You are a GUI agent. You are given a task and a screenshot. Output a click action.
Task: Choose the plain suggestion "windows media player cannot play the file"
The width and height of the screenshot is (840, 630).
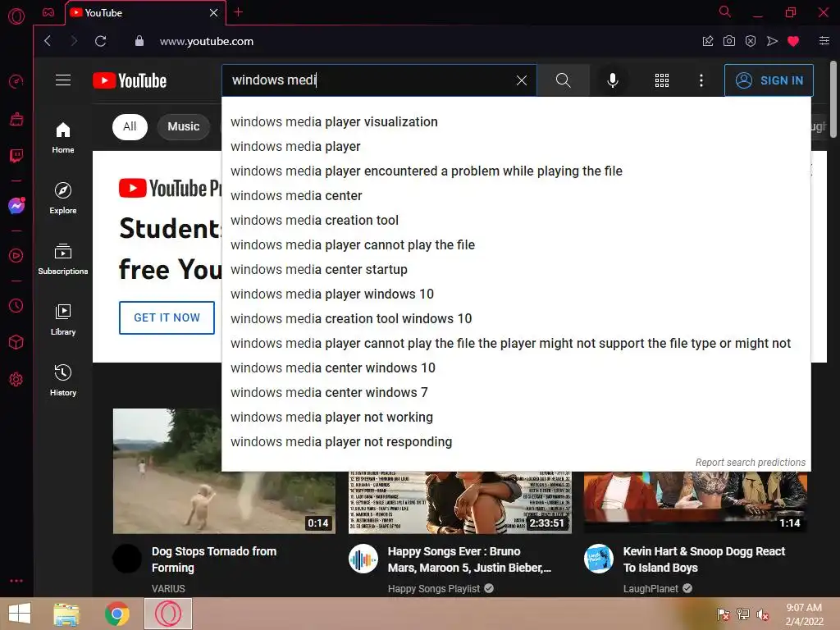coord(516,245)
